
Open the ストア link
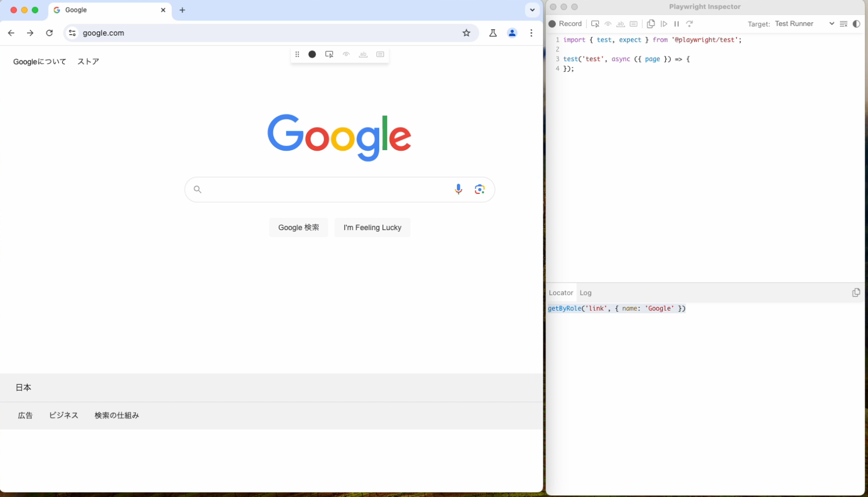tap(88, 62)
